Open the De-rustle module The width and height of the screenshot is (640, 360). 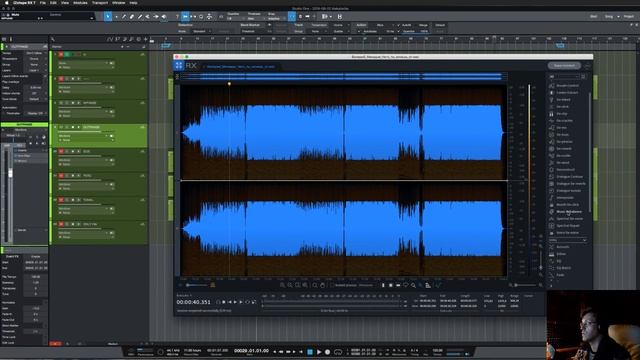pos(564,156)
